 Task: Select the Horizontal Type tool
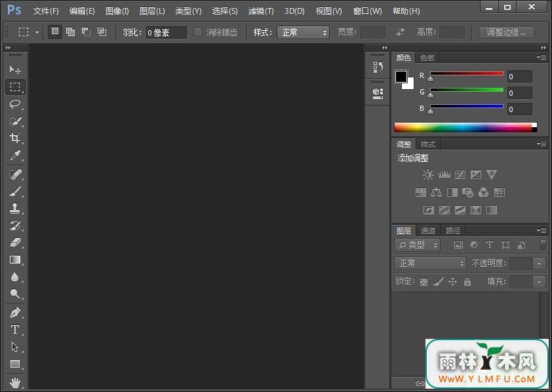click(15, 329)
